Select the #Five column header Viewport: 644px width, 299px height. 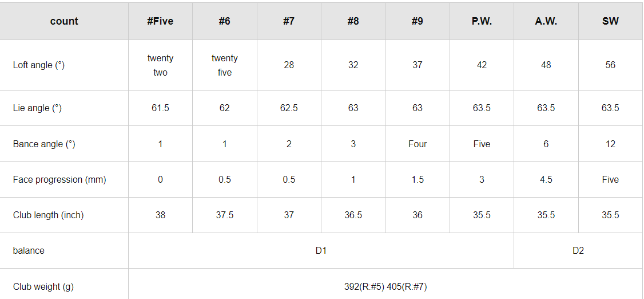coord(160,21)
